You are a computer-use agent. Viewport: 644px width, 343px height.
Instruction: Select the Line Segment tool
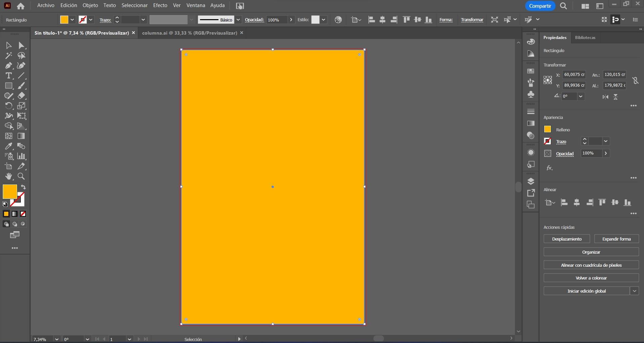tap(22, 76)
